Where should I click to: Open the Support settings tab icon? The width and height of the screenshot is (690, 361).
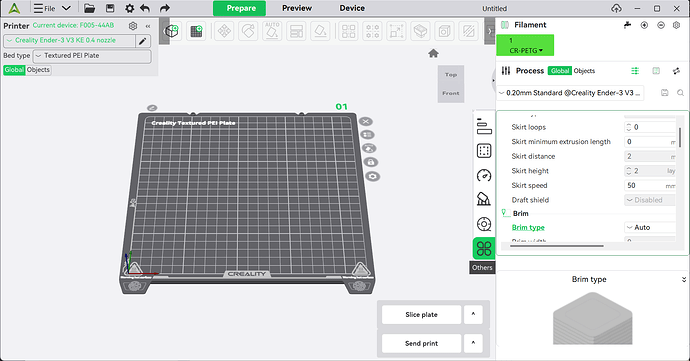[484, 199]
